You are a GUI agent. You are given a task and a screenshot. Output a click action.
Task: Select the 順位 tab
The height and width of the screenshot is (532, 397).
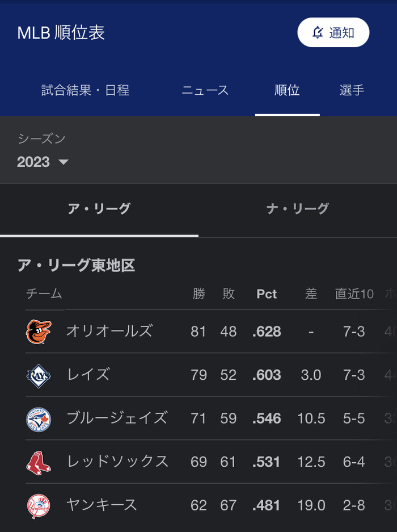287,90
